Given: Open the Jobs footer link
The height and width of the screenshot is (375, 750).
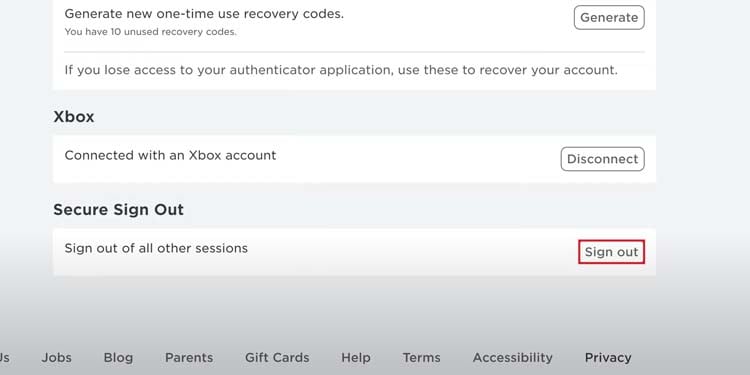Looking at the screenshot, I should 56,358.
